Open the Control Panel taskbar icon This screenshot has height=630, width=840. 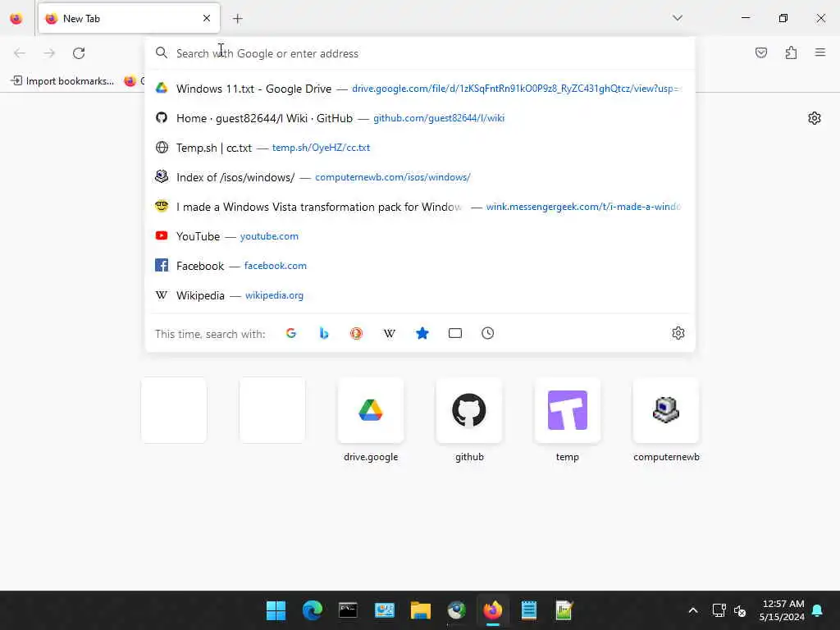385,610
